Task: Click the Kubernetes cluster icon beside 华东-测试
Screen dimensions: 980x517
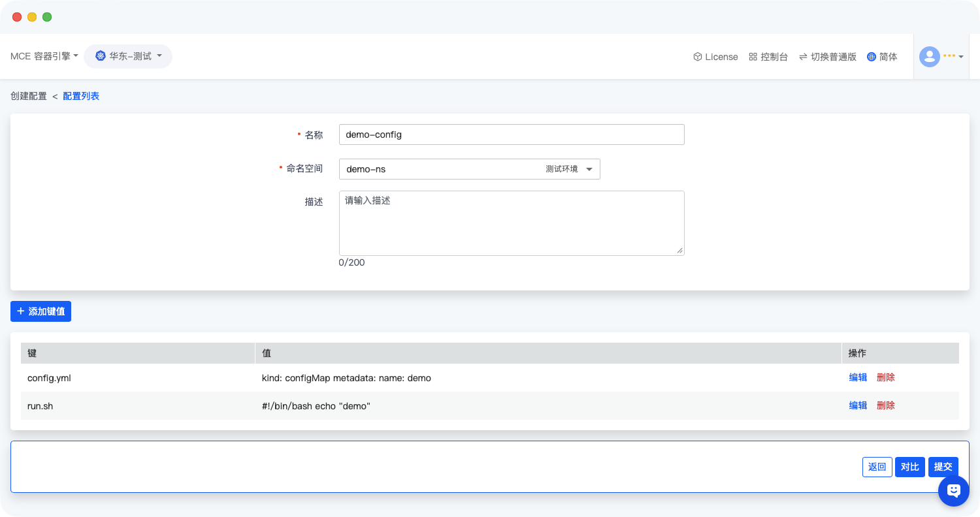Action: tap(100, 56)
